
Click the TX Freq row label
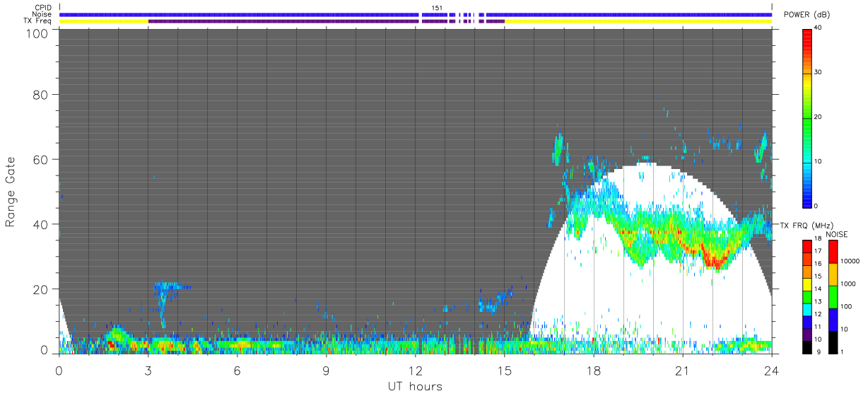tap(38, 21)
